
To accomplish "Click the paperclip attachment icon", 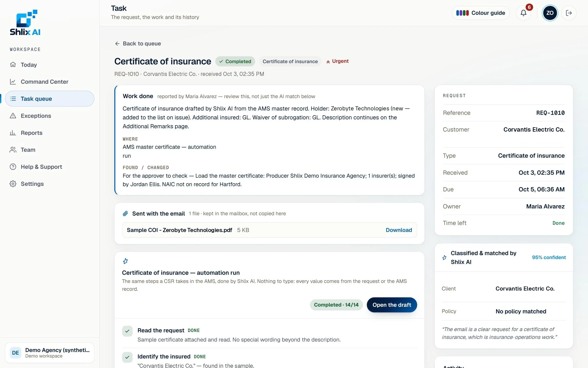I will [125, 214].
